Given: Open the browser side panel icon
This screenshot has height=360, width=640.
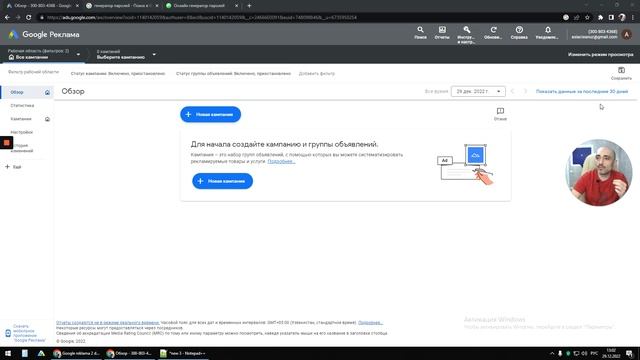Looking at the screenshot, I should click(x=611, y=18).
